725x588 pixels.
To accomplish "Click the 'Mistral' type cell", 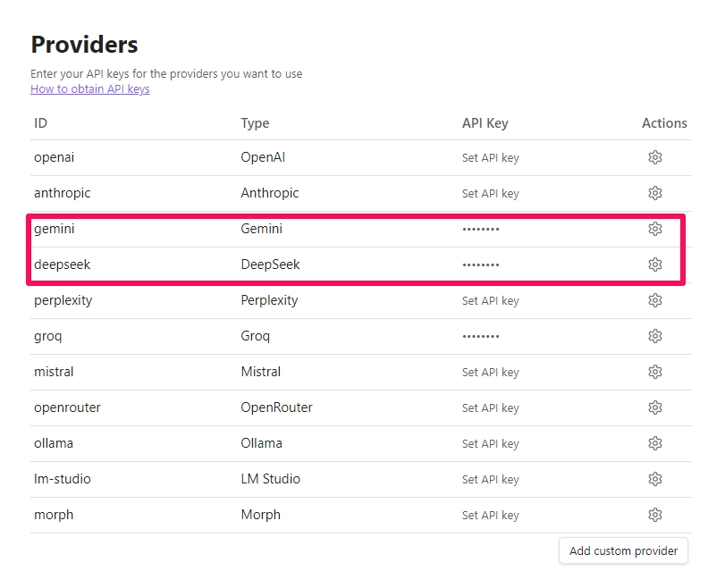I will tap(261, 372).
